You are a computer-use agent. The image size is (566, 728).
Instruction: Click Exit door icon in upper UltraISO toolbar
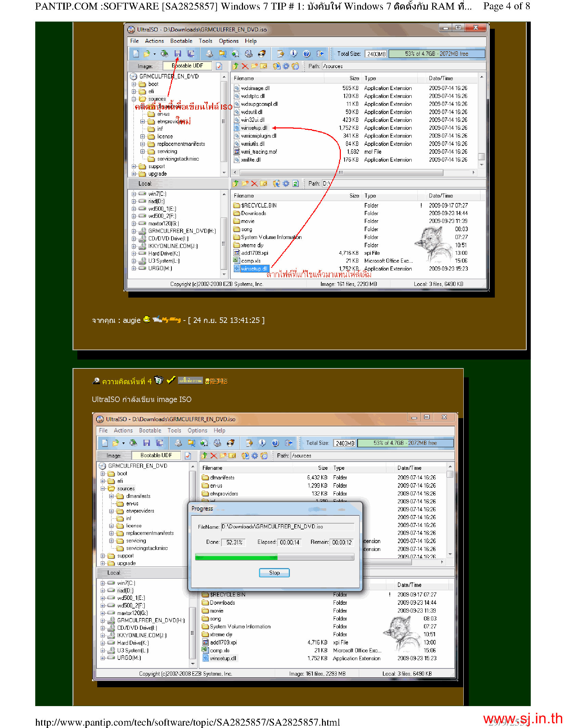point(320,54)
